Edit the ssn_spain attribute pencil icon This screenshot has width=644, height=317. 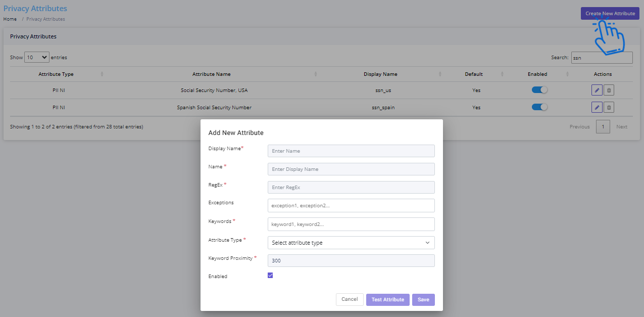[x=597, y=107]
